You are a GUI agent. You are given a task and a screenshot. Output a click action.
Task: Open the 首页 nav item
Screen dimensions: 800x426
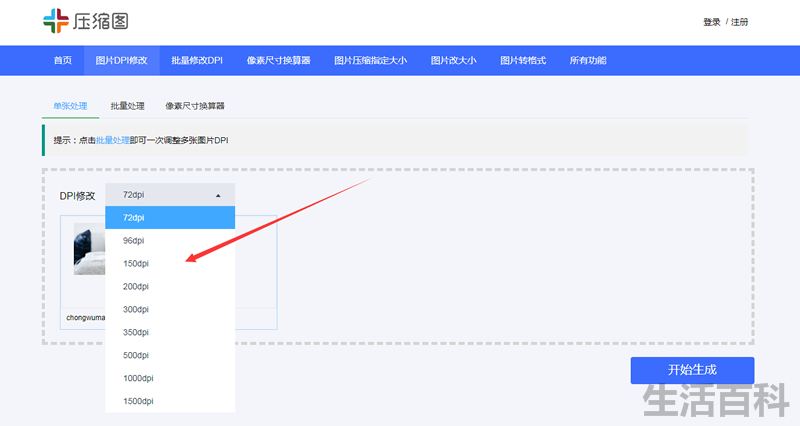(63, 60)
